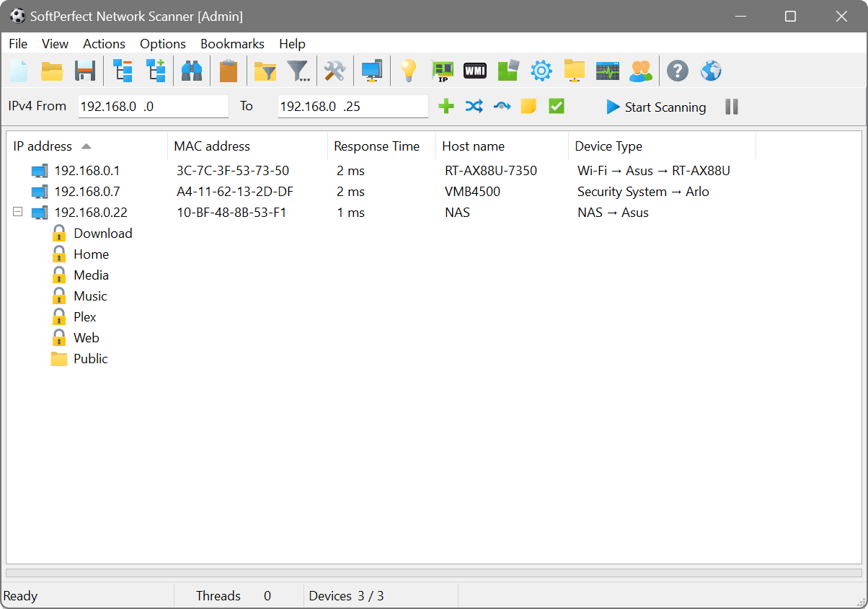
Task: Collapse the 192.168.0.22 device tree
Action: [17, 212]
